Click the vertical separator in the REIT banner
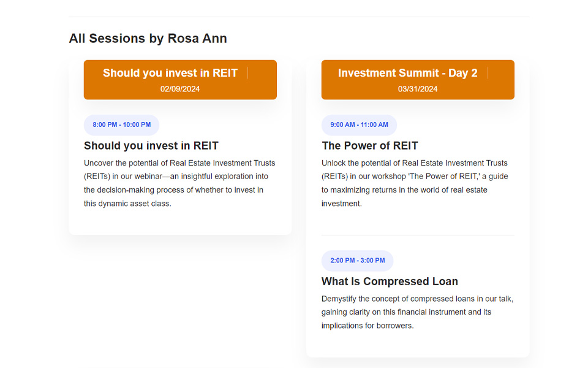 248,73
